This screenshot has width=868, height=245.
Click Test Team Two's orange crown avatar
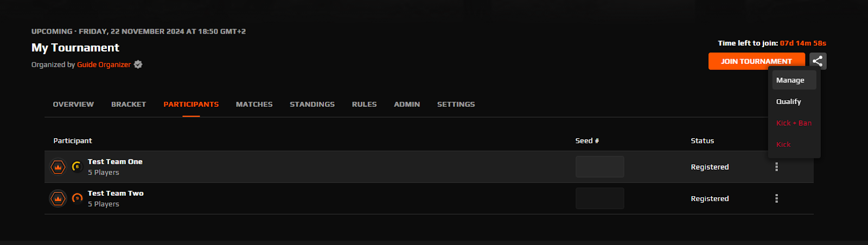pyautogui.click(x=58, y=198)
